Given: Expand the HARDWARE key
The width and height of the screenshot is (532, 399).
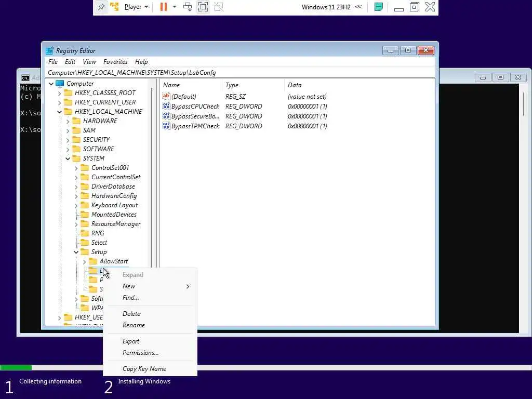Looking at the screenshot, I should click(68, 121).
